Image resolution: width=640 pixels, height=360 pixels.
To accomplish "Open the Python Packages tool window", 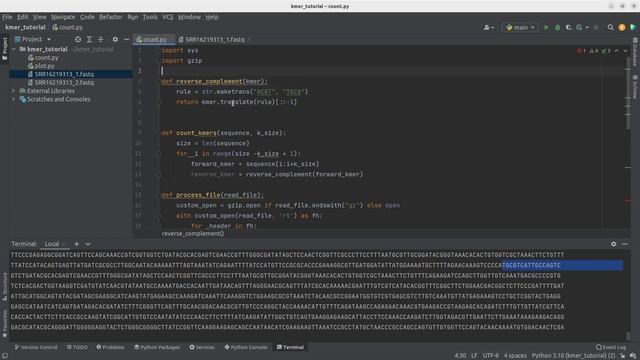I will [x=157, y=347].
